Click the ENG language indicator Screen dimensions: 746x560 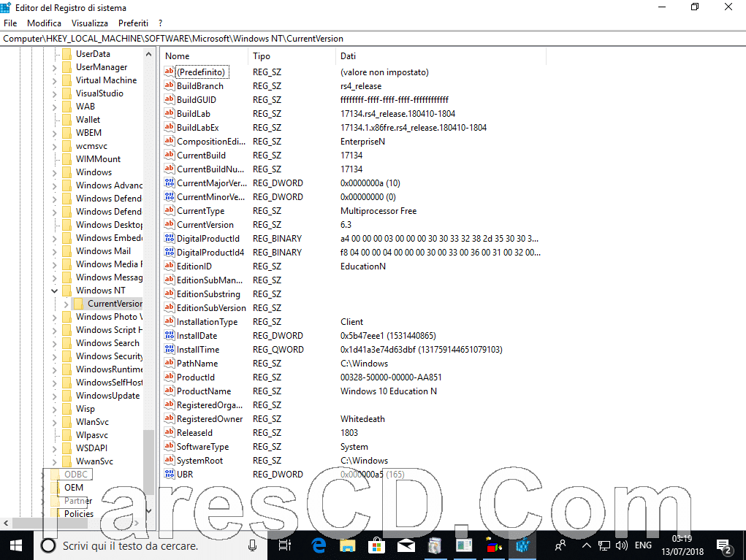click(x=643, y=545)
